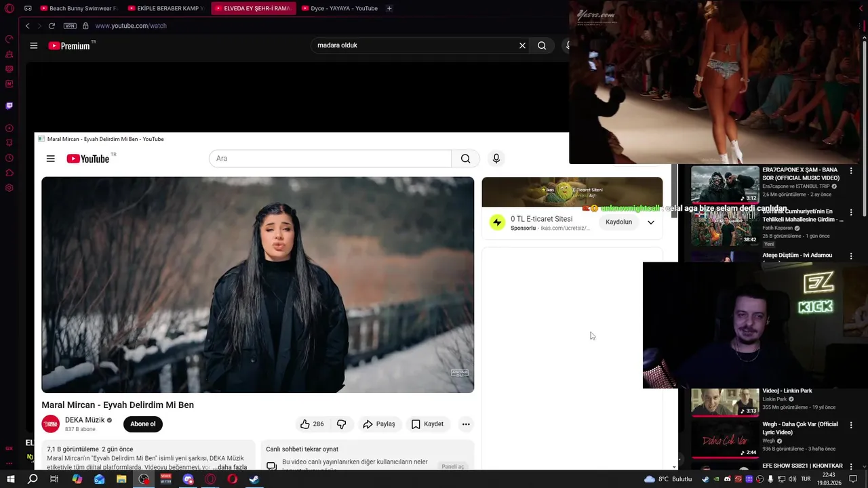Open 'ERA7CAPONE X ŞAM - BANA SOR' thumbnail
This screenshot has width=868, height=488.
click(x=725, y=184)
